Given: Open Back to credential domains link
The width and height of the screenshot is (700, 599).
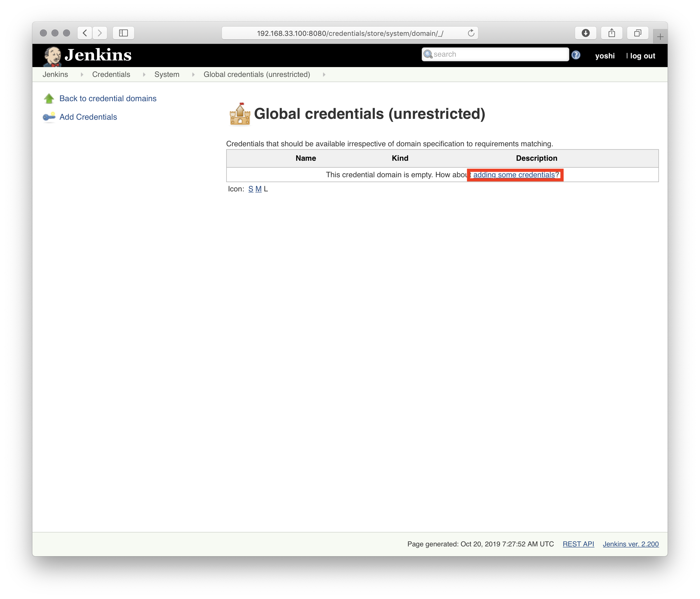Looking at the screenshot, I should (108, 98).
